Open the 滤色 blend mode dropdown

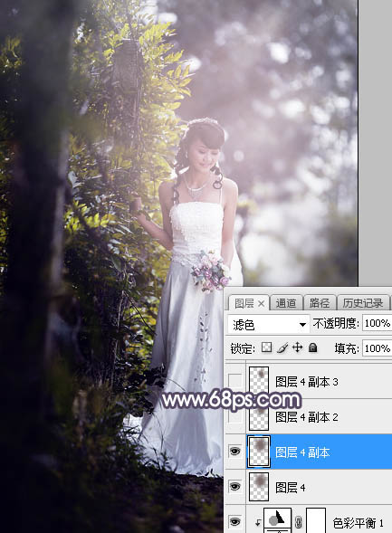tap(268, 324)
